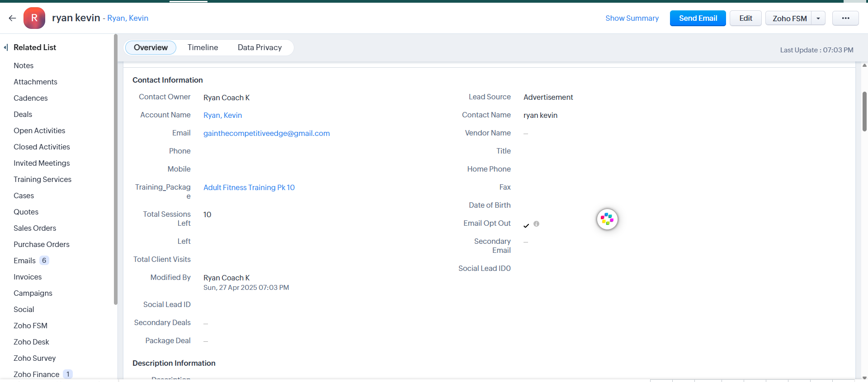Click the red R contact avatar
The image size is (868, 382).
(34, 18)
